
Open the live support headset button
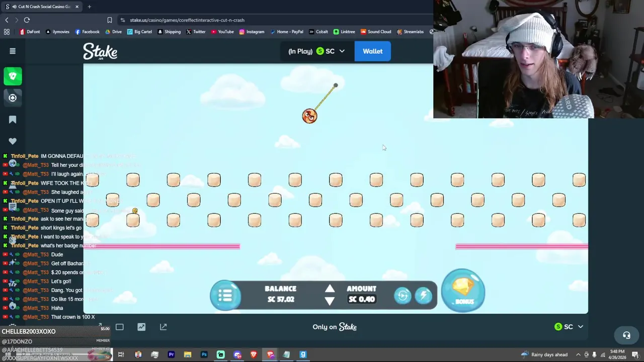626,335
